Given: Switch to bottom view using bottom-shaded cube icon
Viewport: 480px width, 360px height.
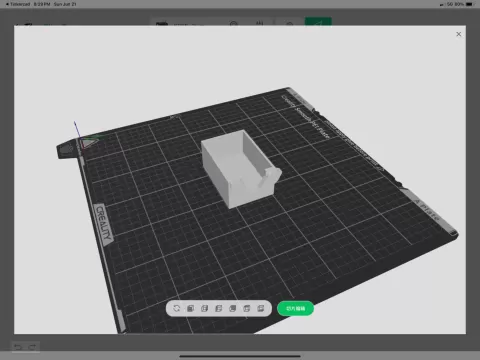Looking at the screenshot, I should pos(260,308).
